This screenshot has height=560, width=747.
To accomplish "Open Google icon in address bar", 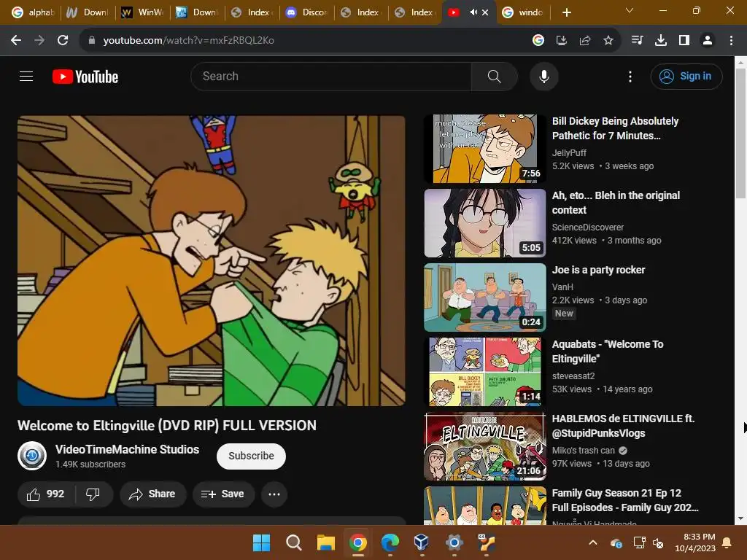I will [538, 41].
